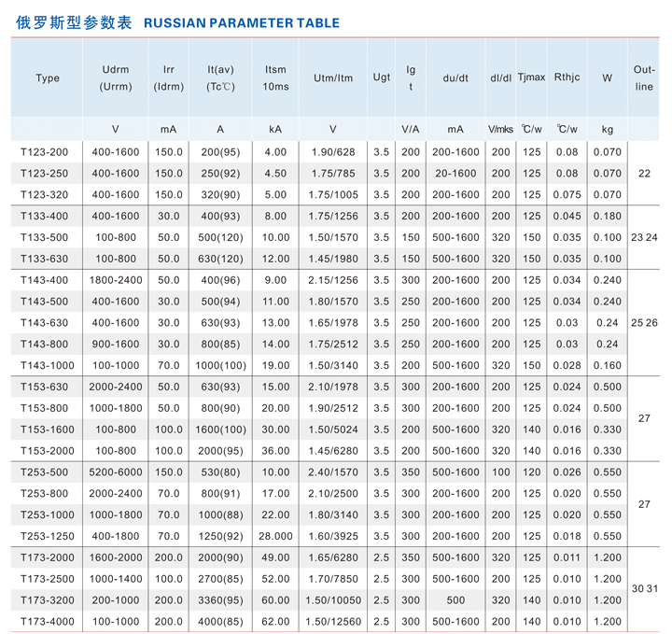This screenshot has height=634, width=672.
Task: Click the 28.000 Itsm value
Action: pos(275,536)
